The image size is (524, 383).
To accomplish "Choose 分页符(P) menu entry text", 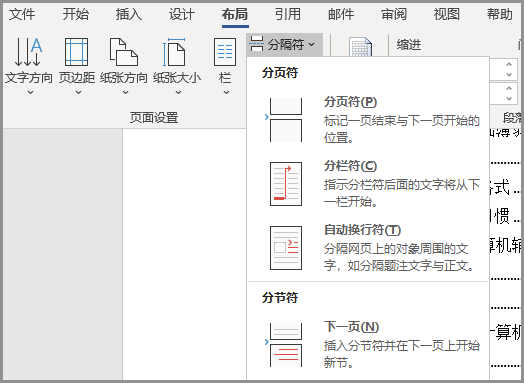I will click(x=350, y=102).
